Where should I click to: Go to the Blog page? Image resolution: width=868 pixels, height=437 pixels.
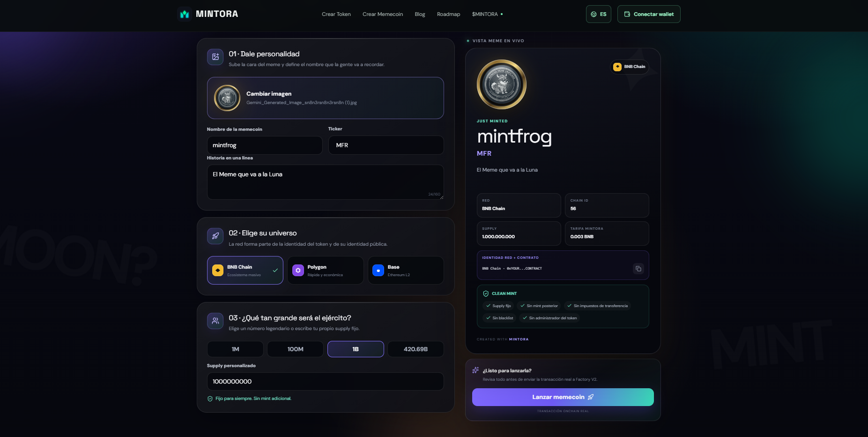click(x=420, y=14)
